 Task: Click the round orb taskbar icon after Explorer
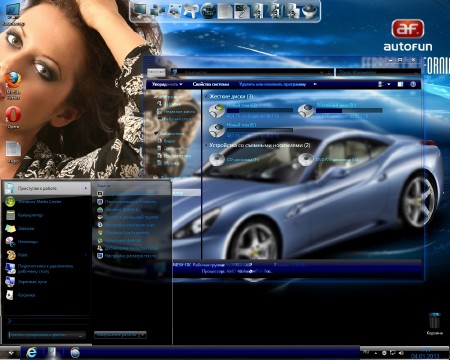pos(75,353)
